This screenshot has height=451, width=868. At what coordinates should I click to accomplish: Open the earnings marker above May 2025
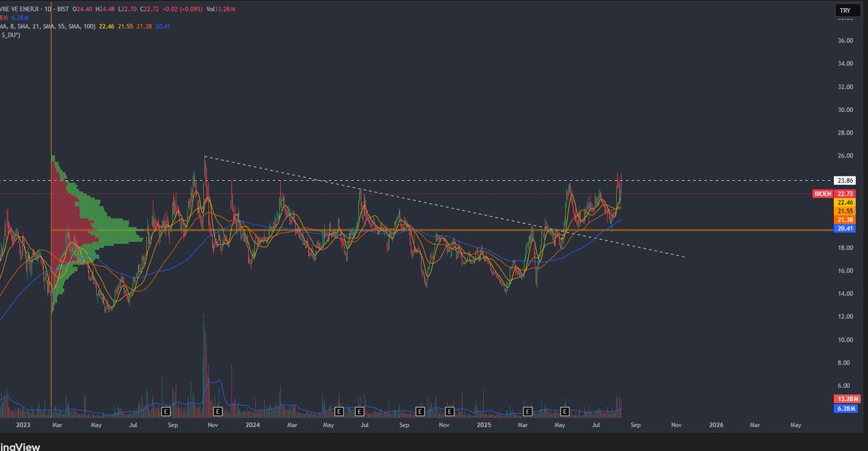(565, 411)
